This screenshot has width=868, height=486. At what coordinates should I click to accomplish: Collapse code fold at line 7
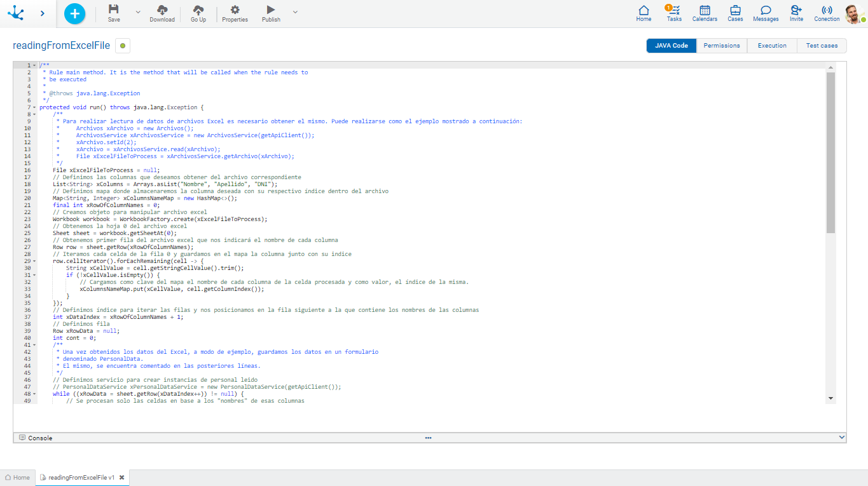point(34,107)
